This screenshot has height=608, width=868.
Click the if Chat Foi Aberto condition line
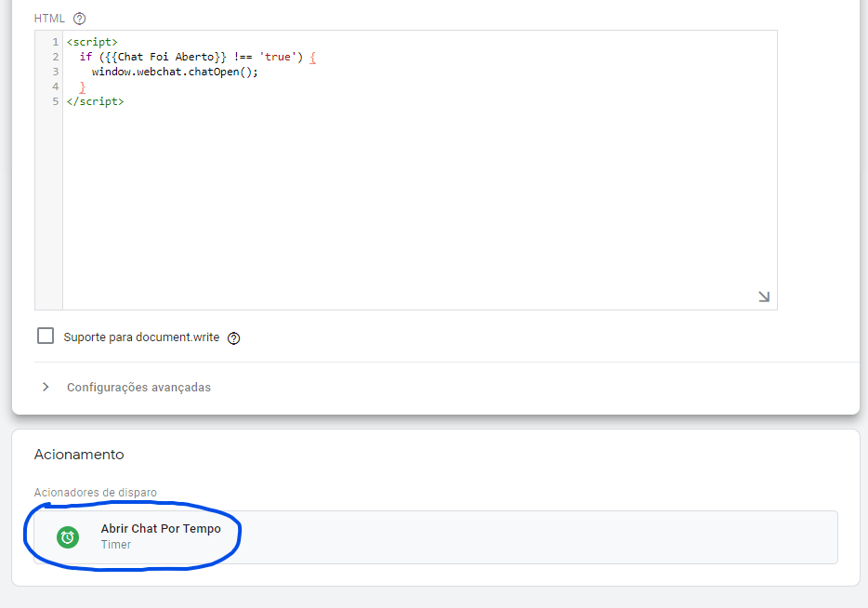(x=198, y=57)
